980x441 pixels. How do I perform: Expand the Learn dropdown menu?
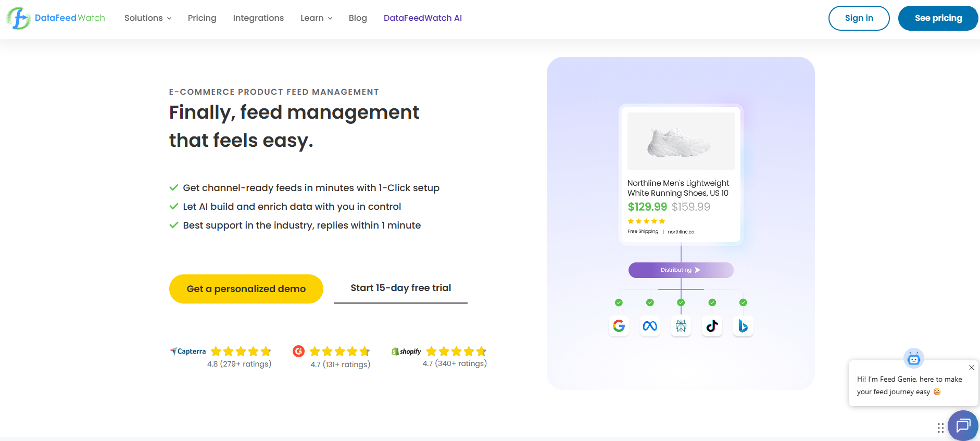(316, 18)
